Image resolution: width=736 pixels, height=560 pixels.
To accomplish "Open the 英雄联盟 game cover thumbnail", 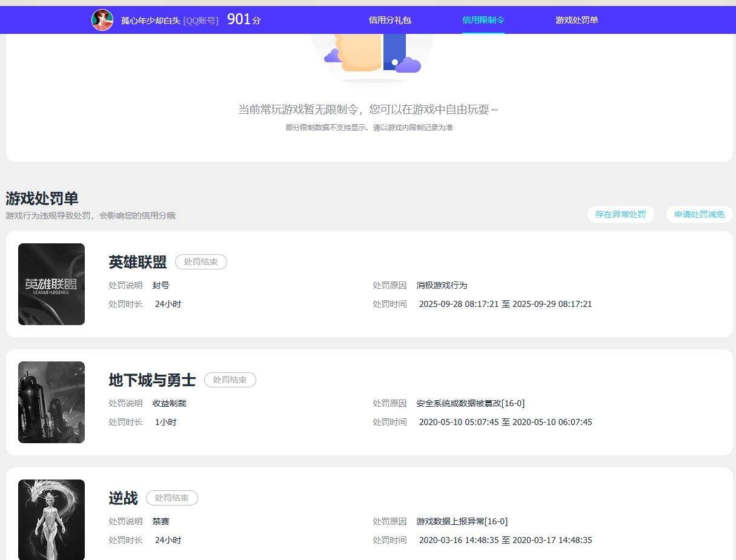I will click(x=51, y=284).
